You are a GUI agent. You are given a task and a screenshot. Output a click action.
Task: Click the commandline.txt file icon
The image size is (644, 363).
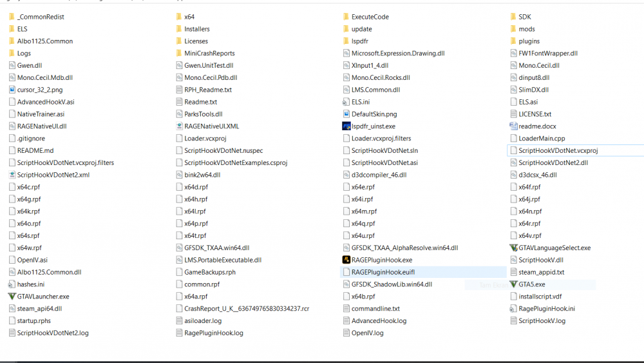346,308
